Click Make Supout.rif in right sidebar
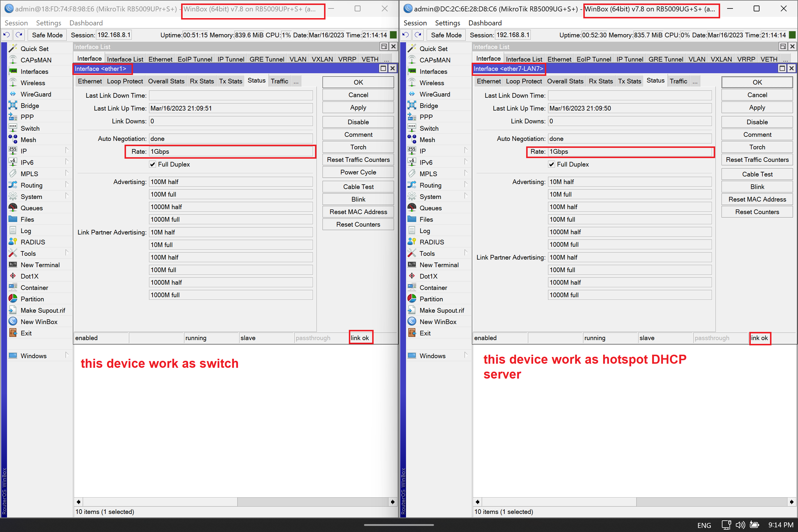This screenshot has height=532, width=798. tap(441, 310)
